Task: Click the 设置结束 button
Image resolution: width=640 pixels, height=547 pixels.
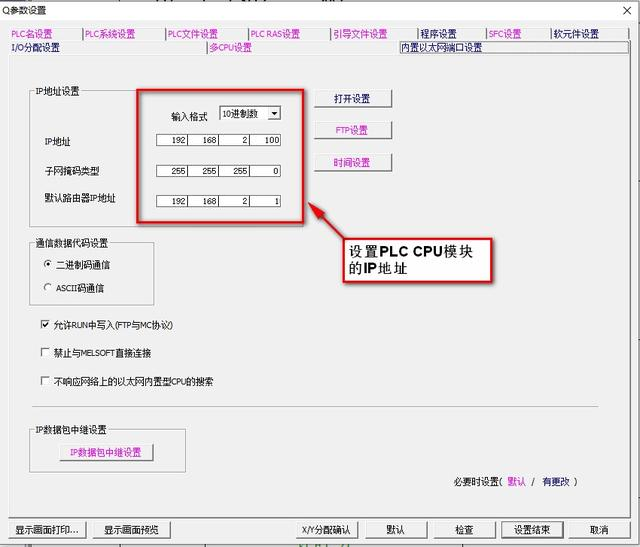Action: [532, 530]
